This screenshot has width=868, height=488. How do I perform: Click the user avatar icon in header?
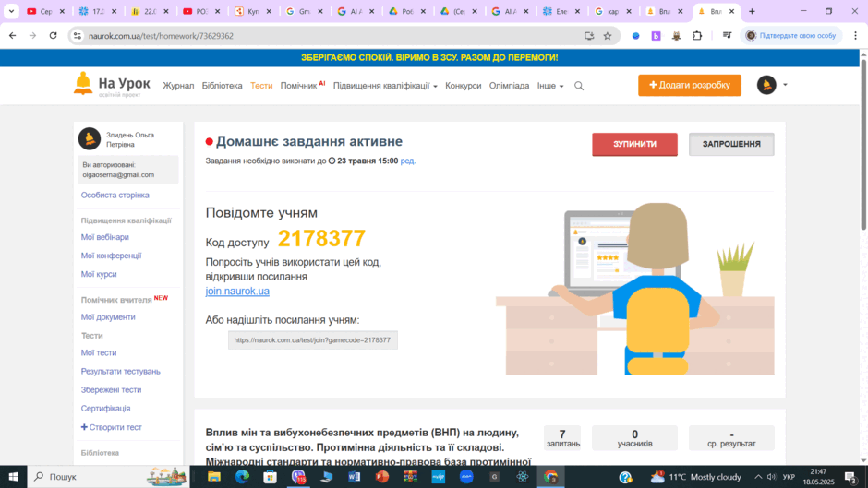766,85
